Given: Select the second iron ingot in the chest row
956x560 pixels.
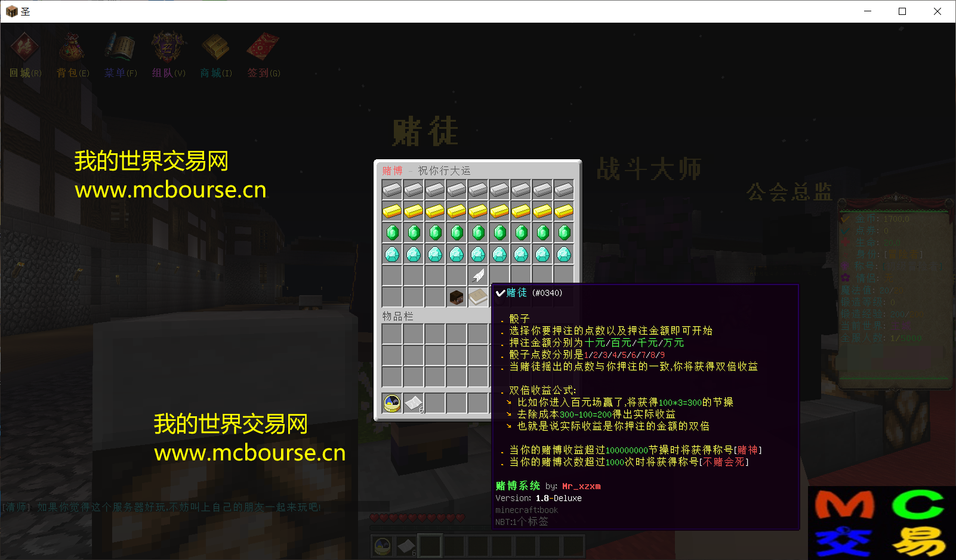Looking at the screenshot, I should click(414, 190).
